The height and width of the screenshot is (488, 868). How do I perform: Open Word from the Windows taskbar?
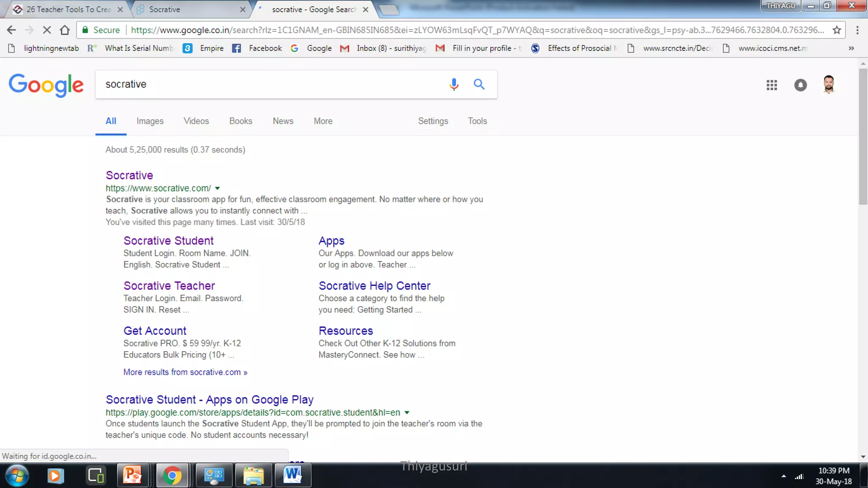click(x=292, y=475)
